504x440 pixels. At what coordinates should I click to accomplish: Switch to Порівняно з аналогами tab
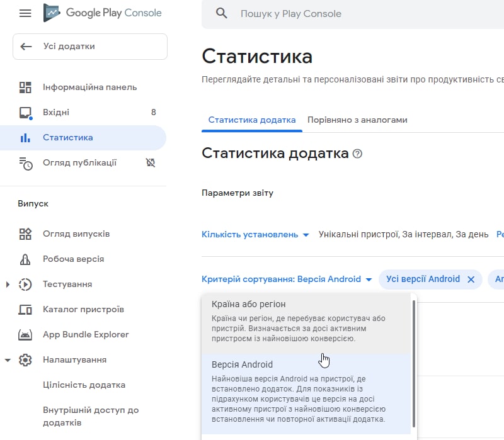click(x=357, y=120)
